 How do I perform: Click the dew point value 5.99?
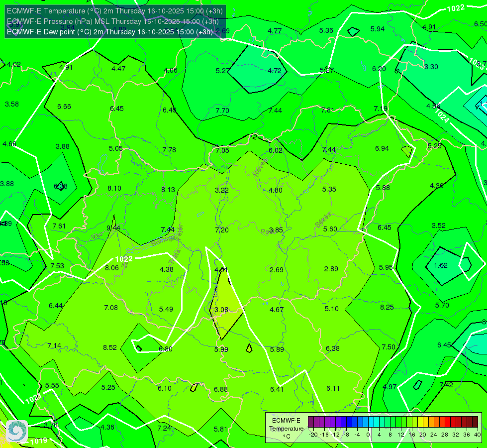[x=221, y=350]
